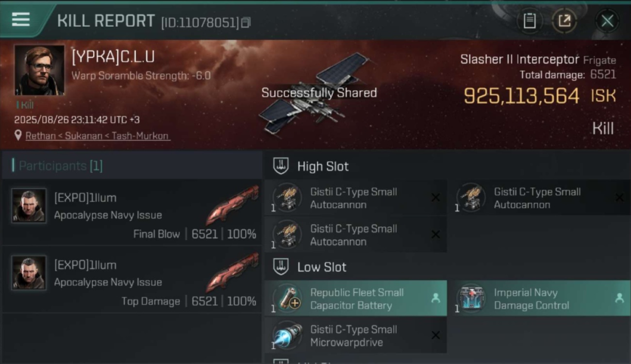This screenshot has height=364, width=631.
Task: Close the kill report window
Action: point(607,21)
